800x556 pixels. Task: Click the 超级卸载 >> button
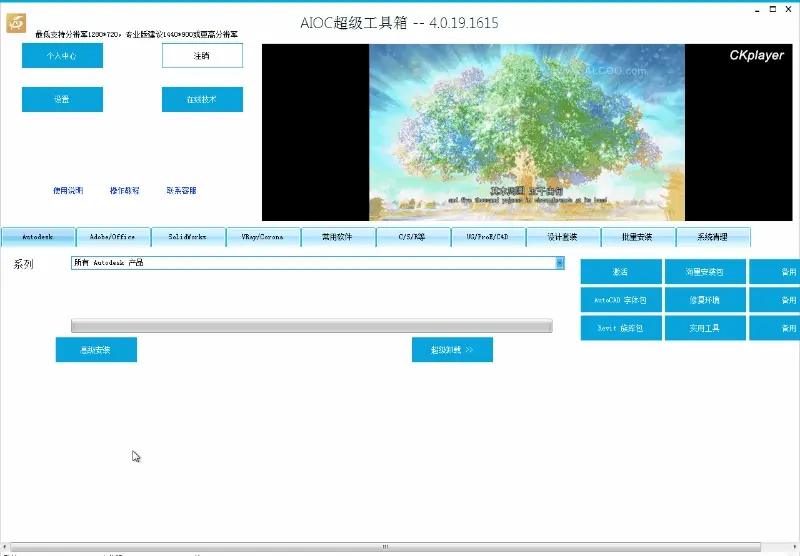[452, 350]
